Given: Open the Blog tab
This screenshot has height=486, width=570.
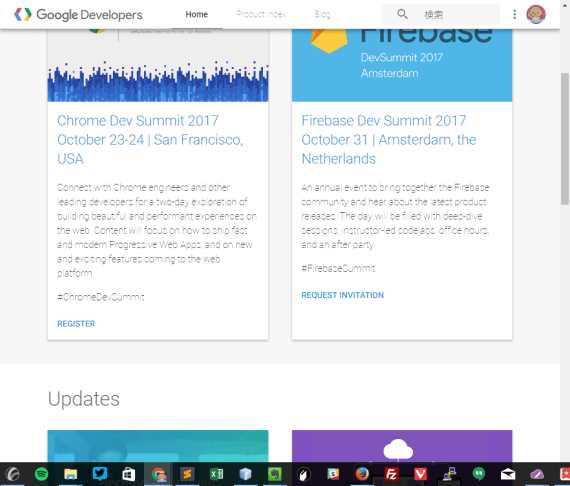Looking at the screenshot, I should (322, 14).
